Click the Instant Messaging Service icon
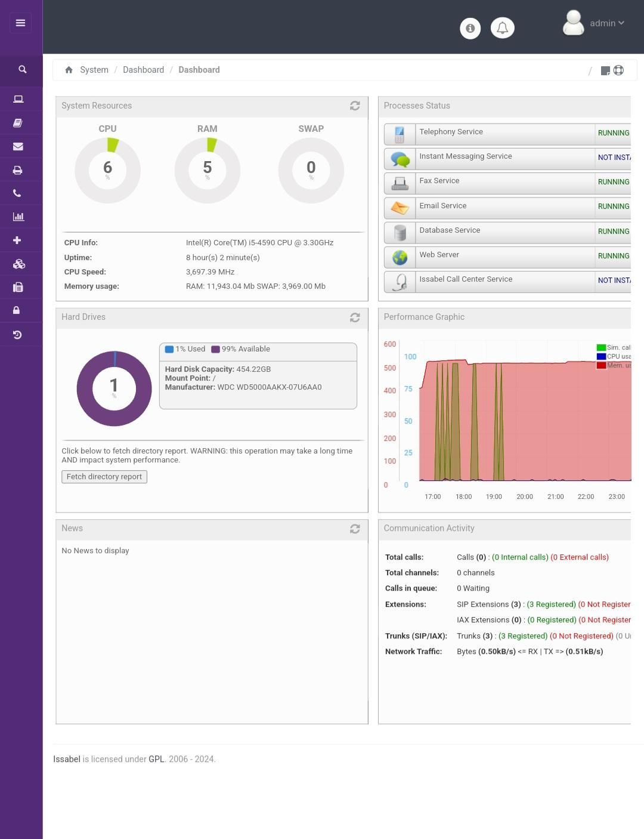Viewport: 644px width, 839px height. point(400,159)
